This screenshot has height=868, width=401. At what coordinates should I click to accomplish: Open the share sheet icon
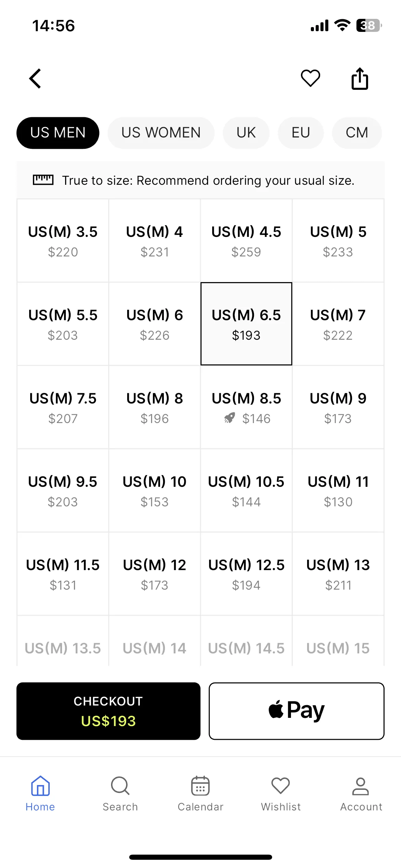(360, 79)
